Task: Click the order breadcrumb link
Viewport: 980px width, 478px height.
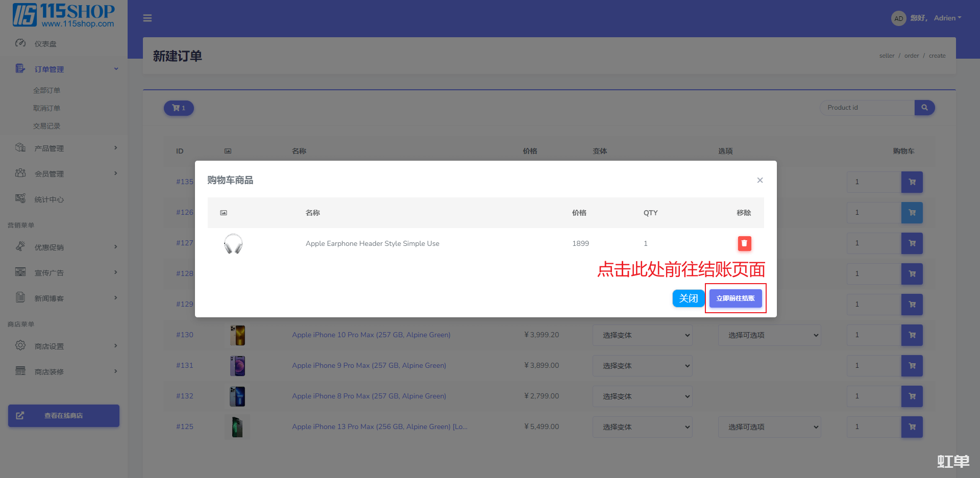Action: [x=912, y=56]
